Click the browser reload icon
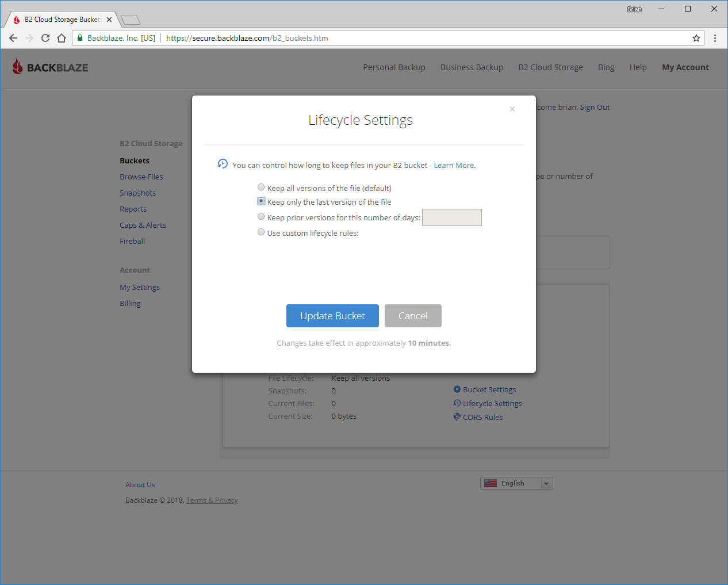This screenshot has width=728, height=585. pos(45,38)
